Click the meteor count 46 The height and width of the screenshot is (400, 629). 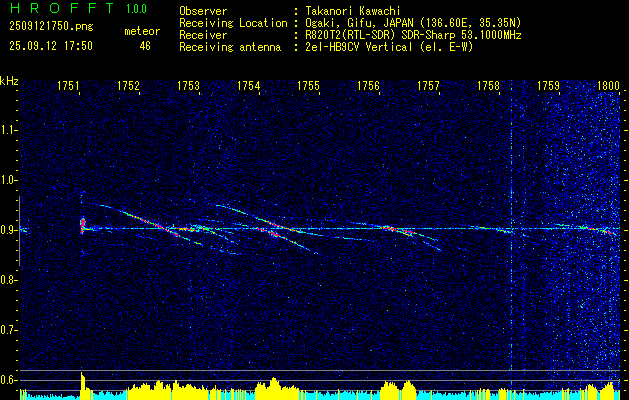(x=145, y=46)
